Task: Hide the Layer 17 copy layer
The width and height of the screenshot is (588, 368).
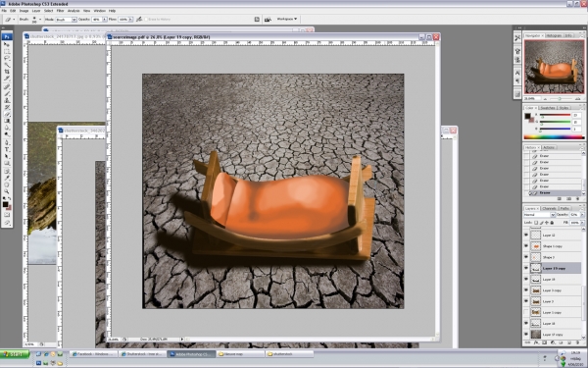Action: click(526, 334)
